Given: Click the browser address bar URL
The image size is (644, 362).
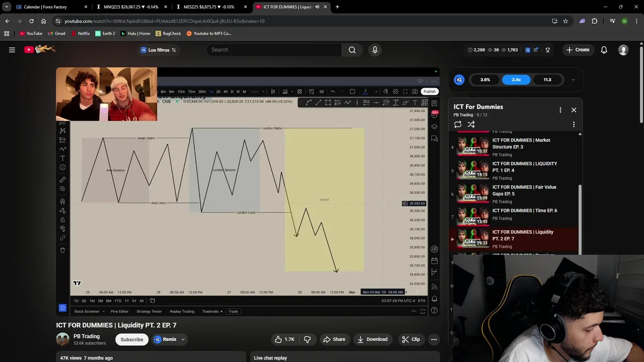Looking at the screenshot, I should click(164, 21).
